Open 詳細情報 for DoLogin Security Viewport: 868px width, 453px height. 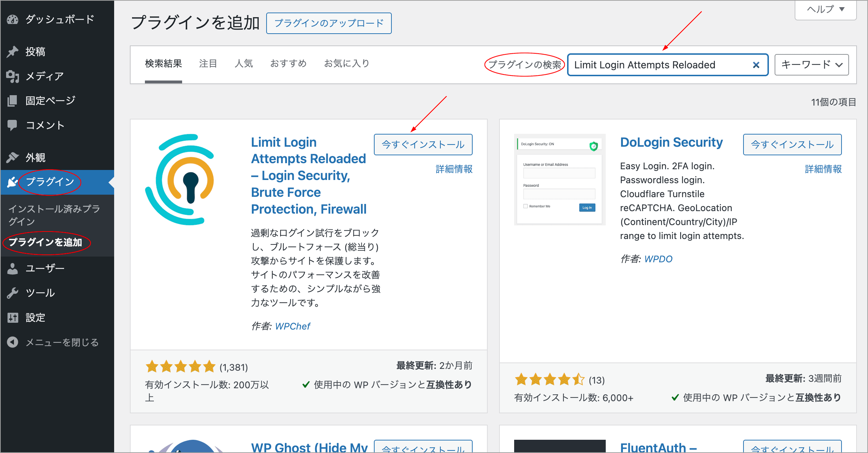tap(823, 169)
